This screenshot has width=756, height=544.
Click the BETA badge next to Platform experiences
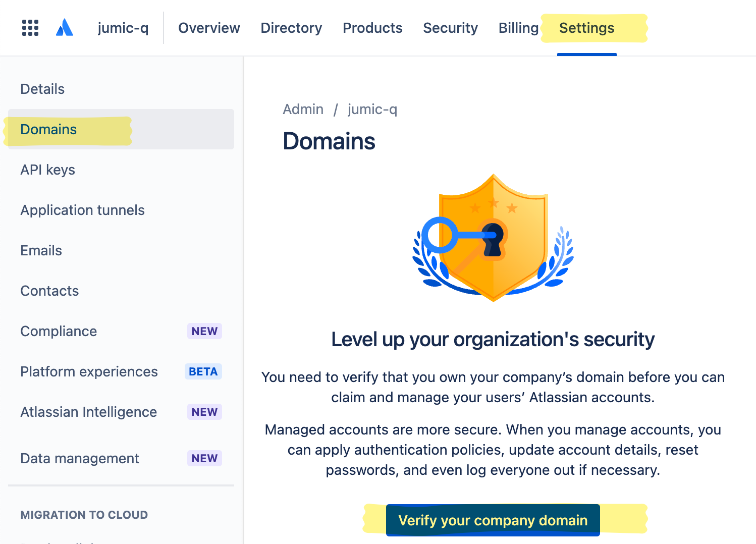(203, 371)
